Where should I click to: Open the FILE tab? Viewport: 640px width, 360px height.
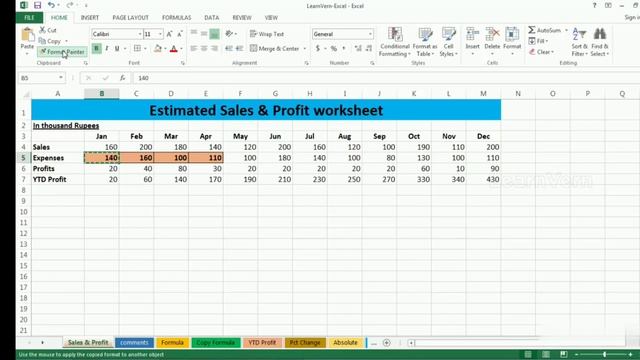(29, 18)
